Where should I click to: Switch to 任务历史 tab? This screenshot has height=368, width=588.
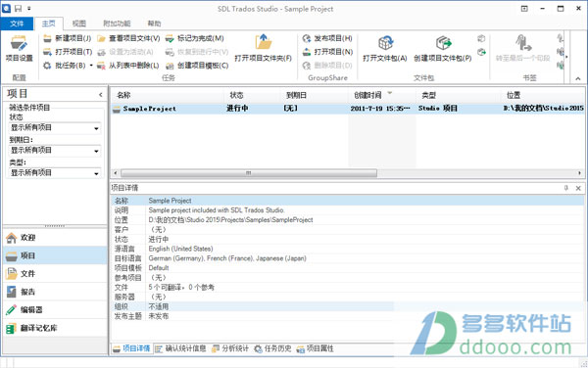[272, 348]
